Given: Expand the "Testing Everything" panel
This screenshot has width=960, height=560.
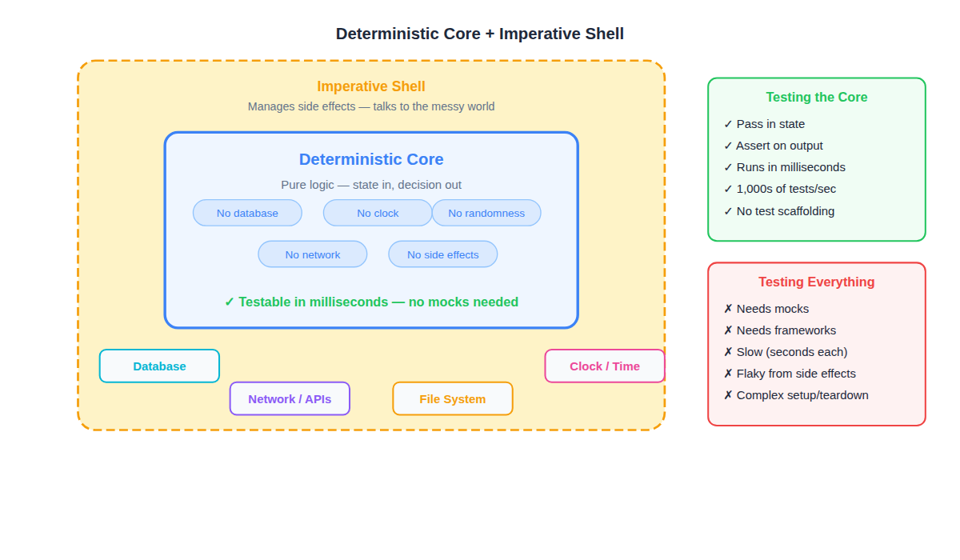Looking at the screenshot, I should click(x=816, y=282).
